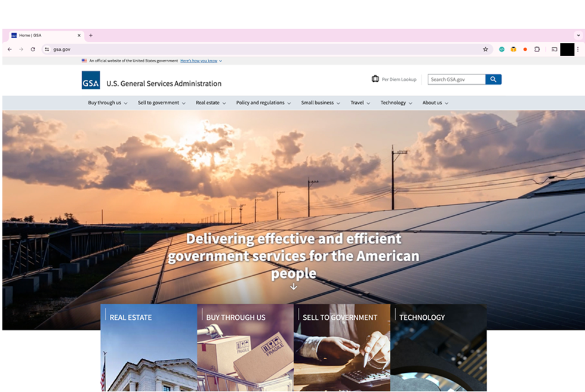Open the TECHNOLOGY card
Image resolution: width=585 pixels, height=392 pixels.
pos(439,347)
